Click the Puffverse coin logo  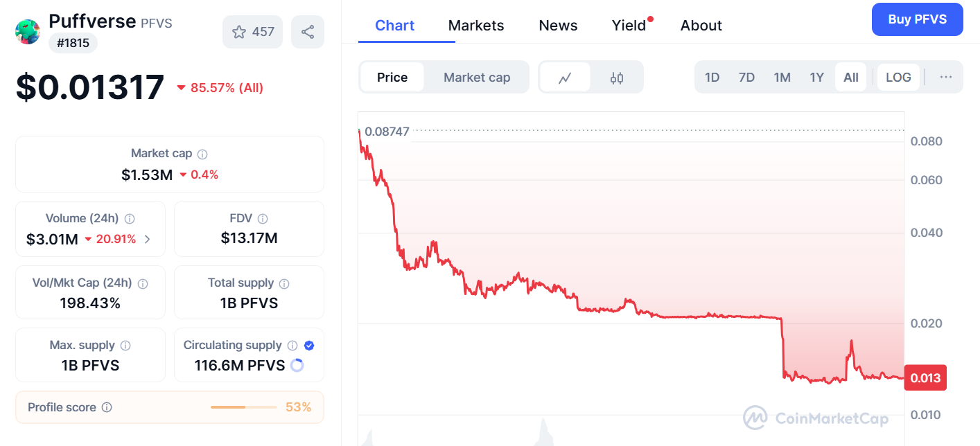[x=28, y=32]
